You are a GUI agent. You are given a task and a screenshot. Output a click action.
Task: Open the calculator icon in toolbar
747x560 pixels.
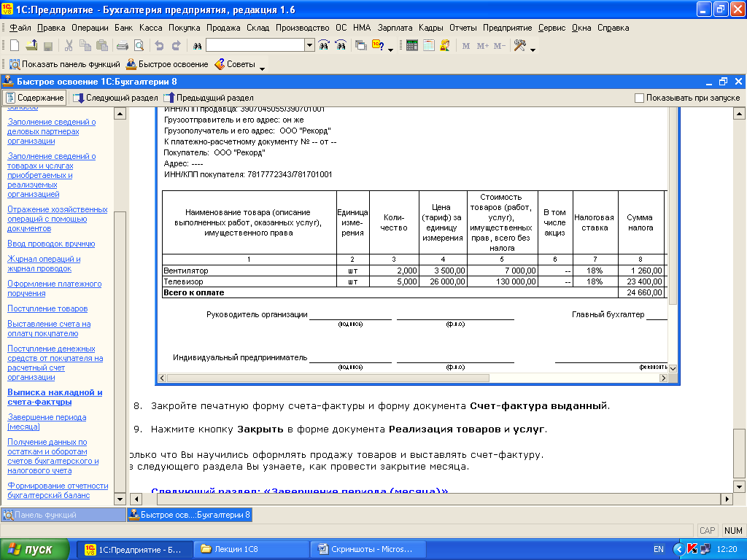tap(412, 45)
